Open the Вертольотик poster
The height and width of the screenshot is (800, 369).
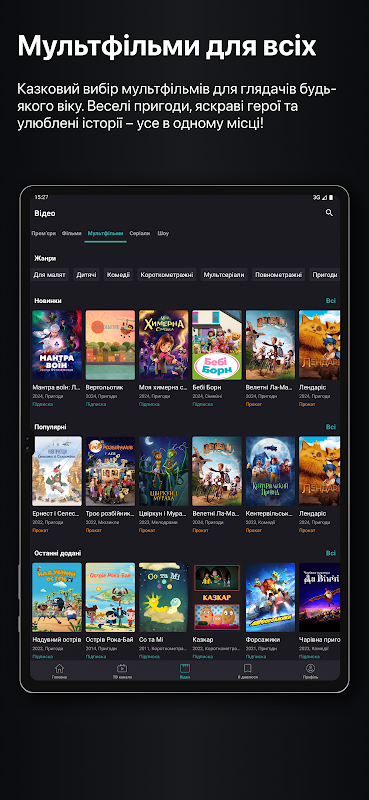110,345
